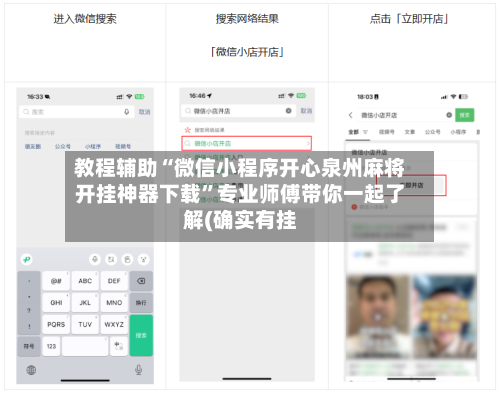
Task: Tap the clear icon beside green search button
Action: click(449, 115)
